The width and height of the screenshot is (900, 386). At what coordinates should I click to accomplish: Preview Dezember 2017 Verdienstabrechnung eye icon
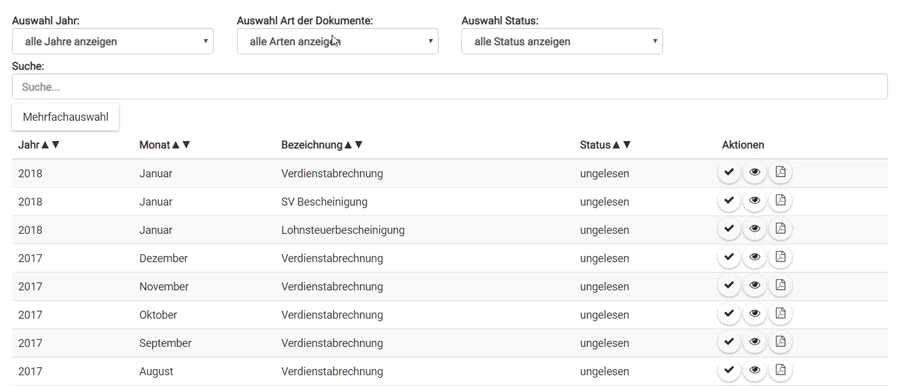click(x=755, y=257)
